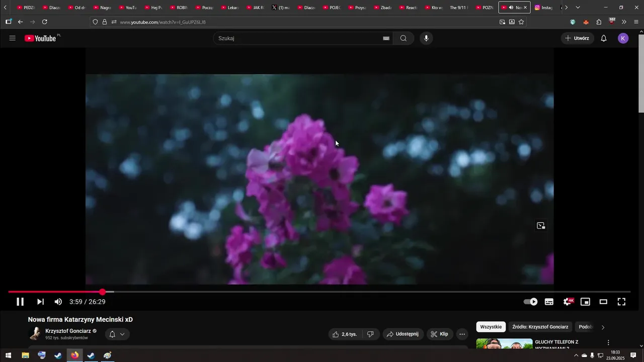Toggle the autoplay switch

point(530,302)
